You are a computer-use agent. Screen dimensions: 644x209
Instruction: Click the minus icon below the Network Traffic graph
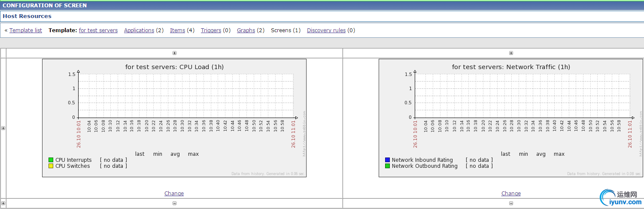pyautogui.click(x=511, y=203)
